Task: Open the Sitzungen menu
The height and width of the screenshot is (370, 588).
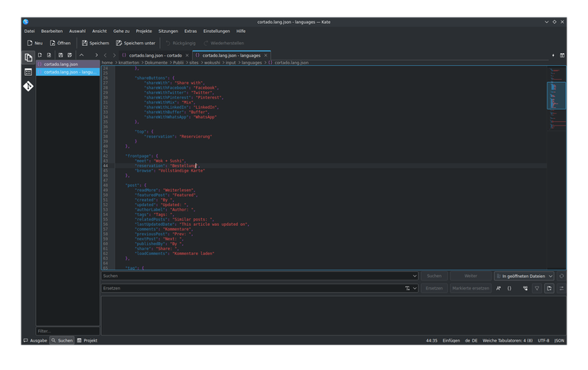Action: (168, 31)
